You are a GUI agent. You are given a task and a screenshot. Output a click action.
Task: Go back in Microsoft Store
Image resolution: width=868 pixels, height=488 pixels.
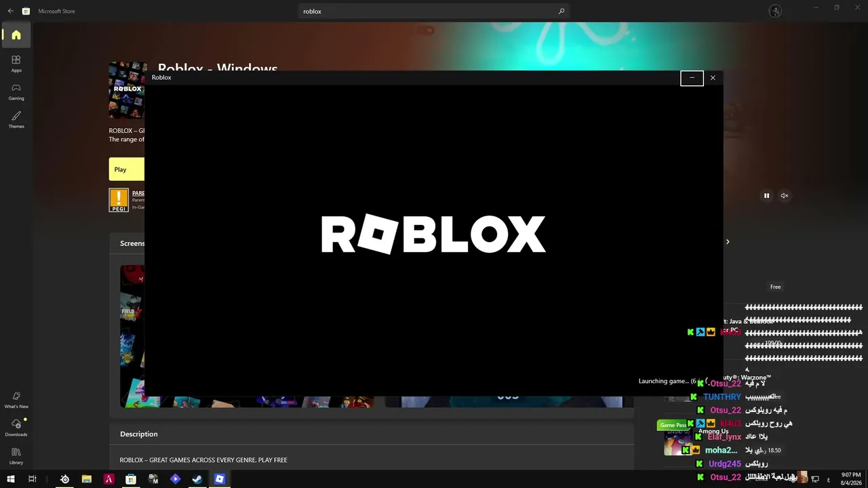10,12
